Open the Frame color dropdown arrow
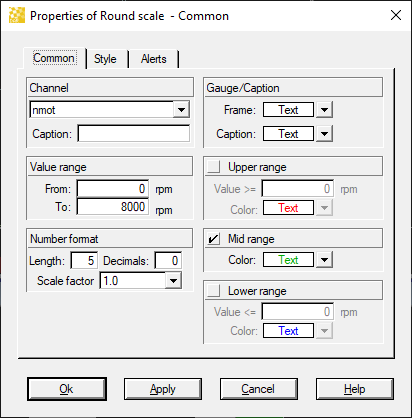 click(x=324, y=110)
